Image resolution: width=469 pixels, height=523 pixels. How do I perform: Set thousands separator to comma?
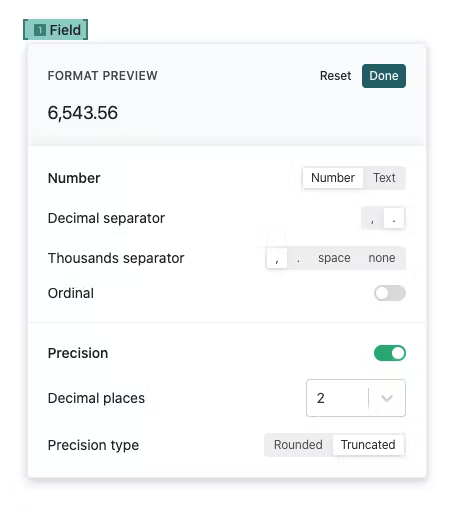[277, 258]
